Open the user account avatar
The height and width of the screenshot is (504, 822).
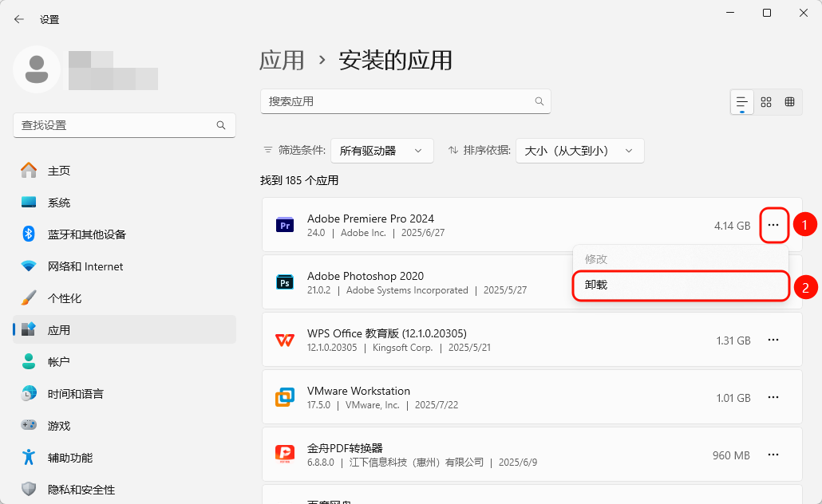click(37, 69)
